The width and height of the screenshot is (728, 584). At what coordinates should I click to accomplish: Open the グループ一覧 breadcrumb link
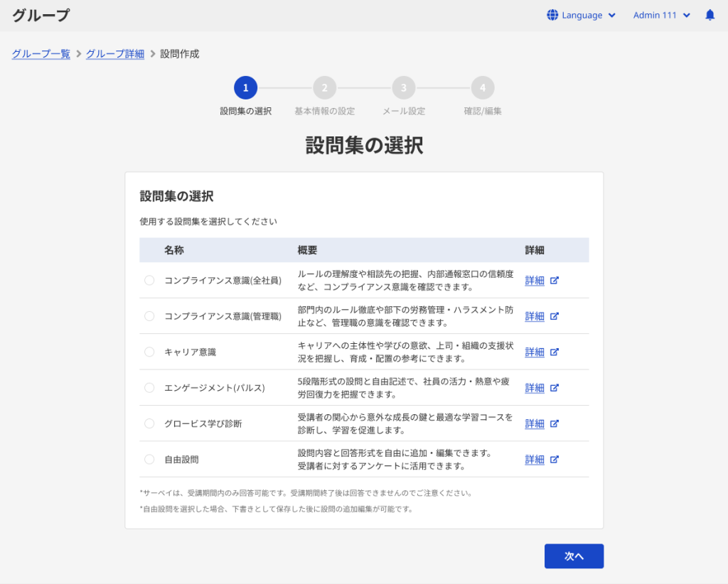[x=41, y=54]
